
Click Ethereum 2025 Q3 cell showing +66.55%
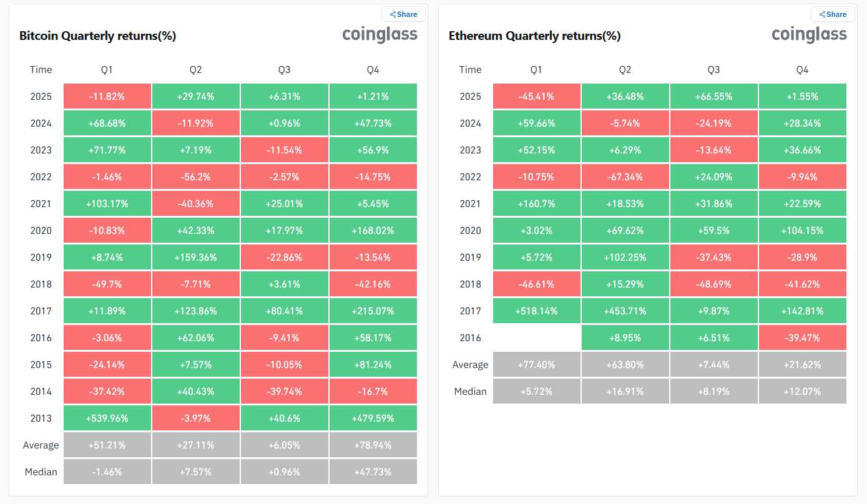tap(713, 97)
